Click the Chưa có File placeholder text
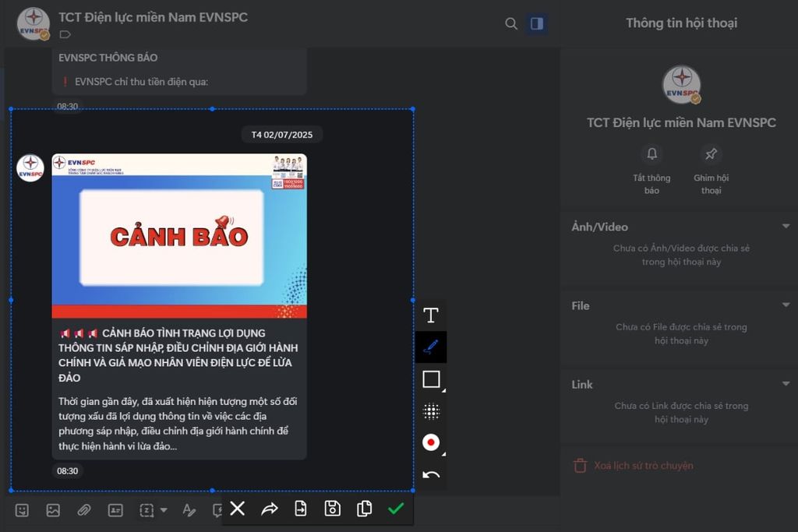Screen dimensions: 798x532 [681, 333]
